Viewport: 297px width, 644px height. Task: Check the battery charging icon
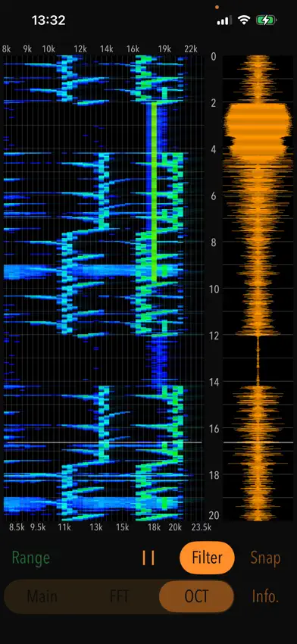tap(265, 20)
